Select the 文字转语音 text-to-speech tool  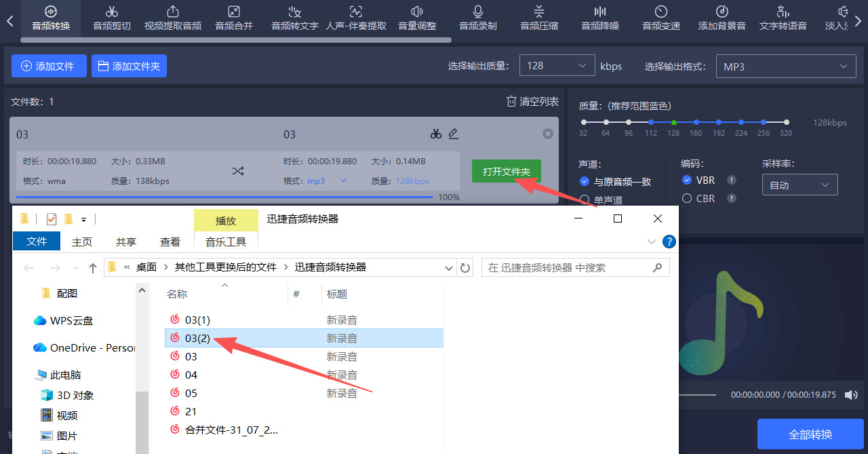pos(783,18)
